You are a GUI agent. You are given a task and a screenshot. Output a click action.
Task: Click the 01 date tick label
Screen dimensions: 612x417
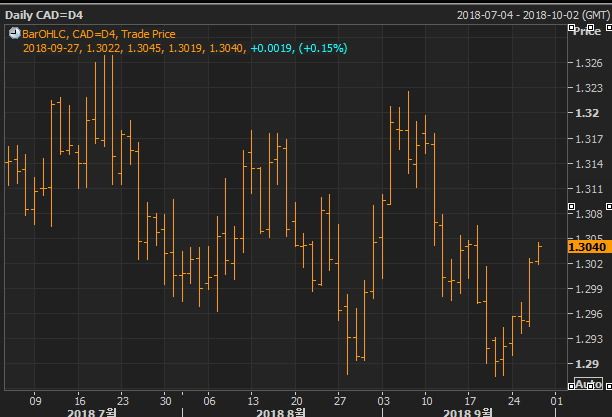tap(557, 401)
